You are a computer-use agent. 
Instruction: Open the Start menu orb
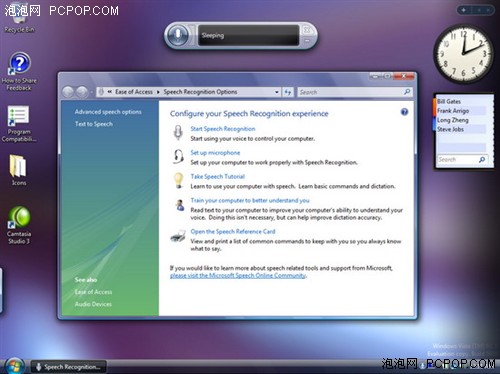14,366
